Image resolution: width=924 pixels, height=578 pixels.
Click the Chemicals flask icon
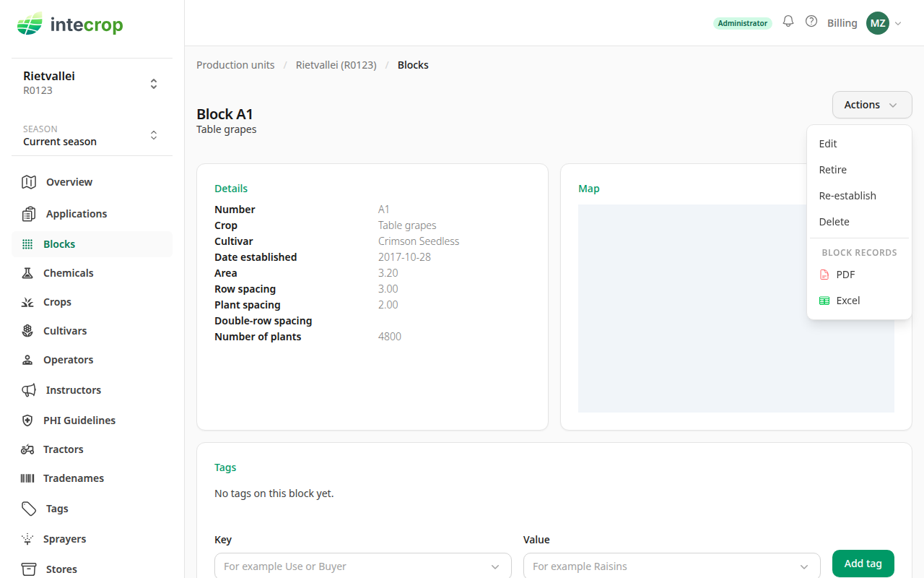coord(27,273)
